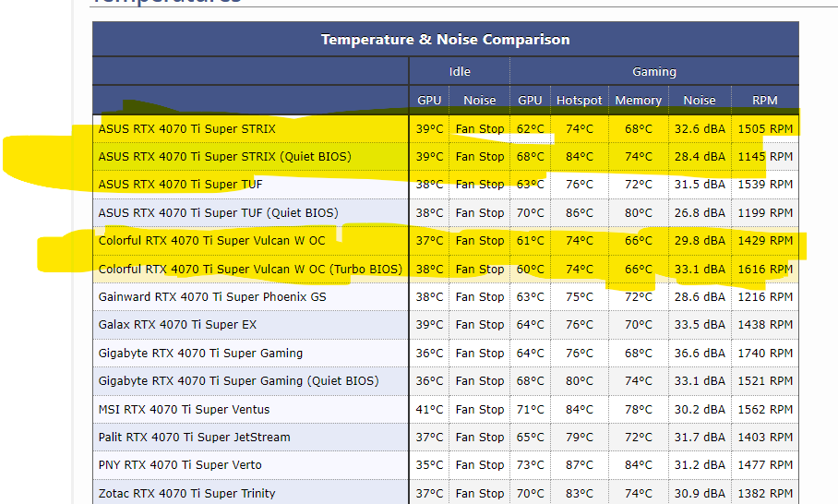Click the GPU header under Gaming
Viewport: 838px width, 504px height.
pos(530,101)
